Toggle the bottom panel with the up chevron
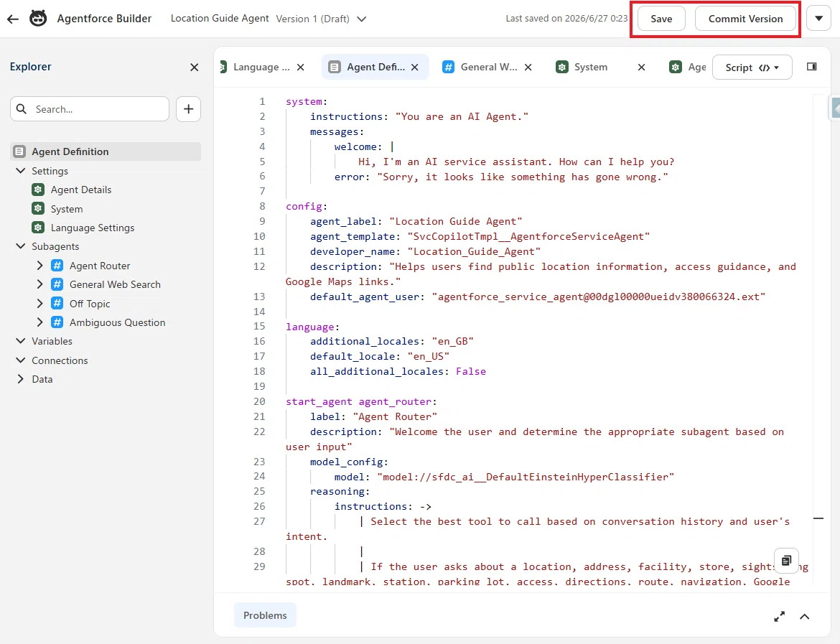 [805, 617]
